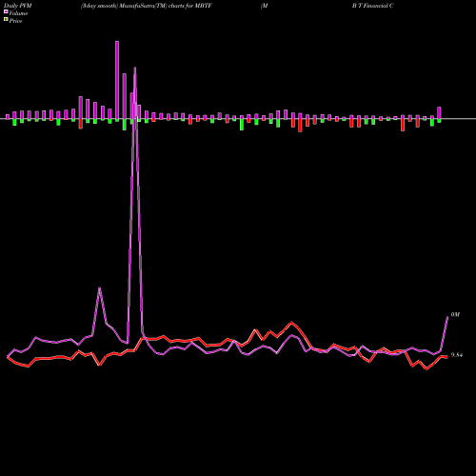Click the 'Price' legend label
This screenshot has width=476, height=476.
[x=15, y=21]
